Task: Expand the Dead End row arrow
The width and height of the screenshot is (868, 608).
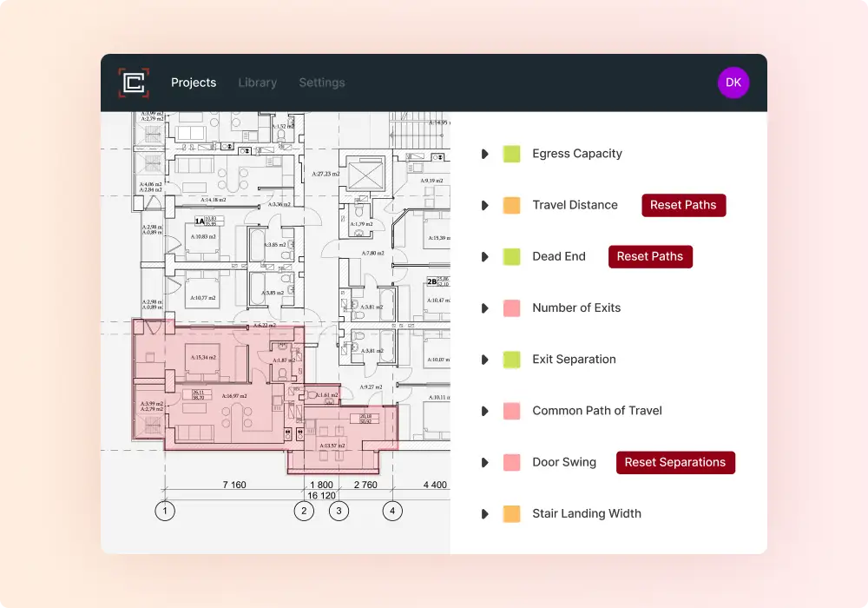Action: click(485, 256)
